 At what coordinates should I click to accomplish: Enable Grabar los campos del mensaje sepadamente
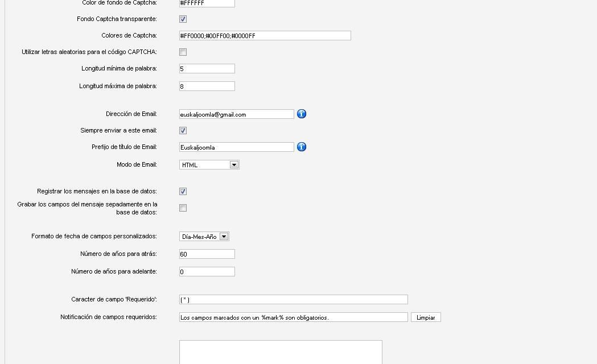tap(183, 208)
